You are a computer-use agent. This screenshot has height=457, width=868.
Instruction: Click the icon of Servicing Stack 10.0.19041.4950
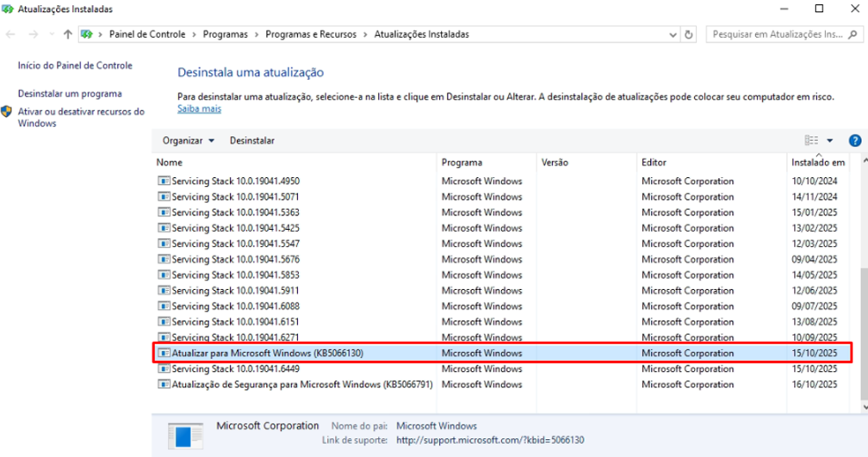click(x=164, y=182)
